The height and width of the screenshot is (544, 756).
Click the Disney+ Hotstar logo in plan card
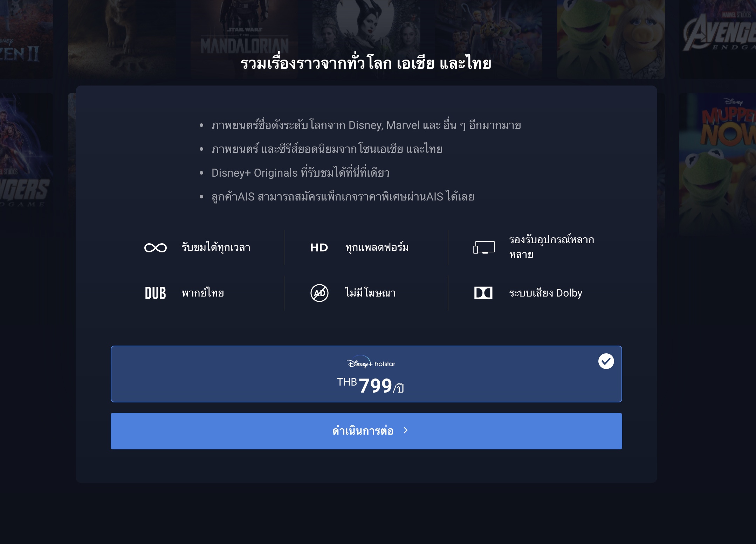point(371,363)
